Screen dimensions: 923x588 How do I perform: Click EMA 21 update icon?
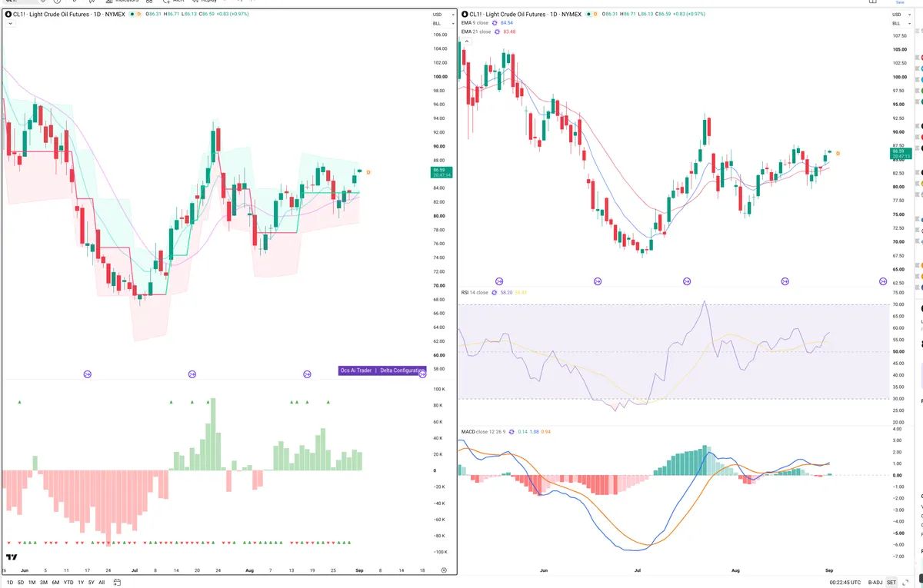point(497,32)
